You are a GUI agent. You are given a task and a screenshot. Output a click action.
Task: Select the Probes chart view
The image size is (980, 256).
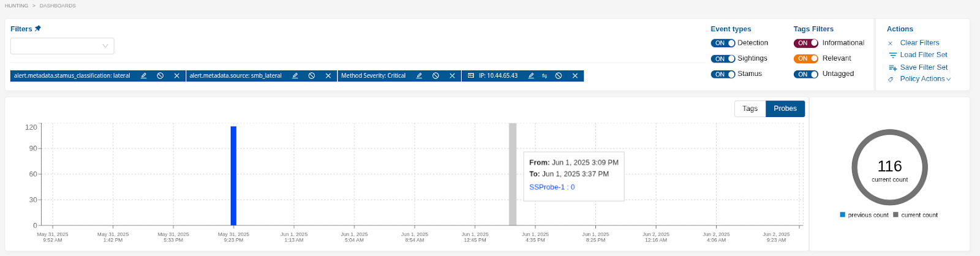point(785,108)
